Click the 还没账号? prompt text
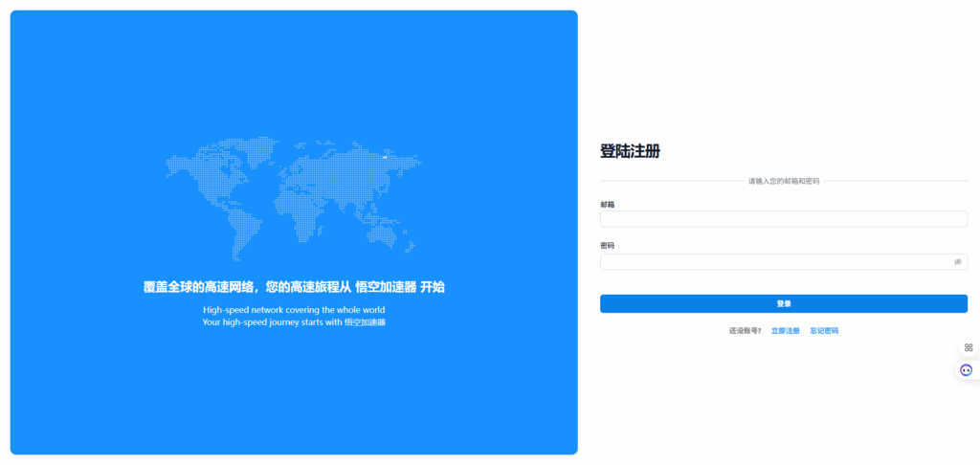Image resolution: width=980 pixels, height=465 pixels. point(745,331)
